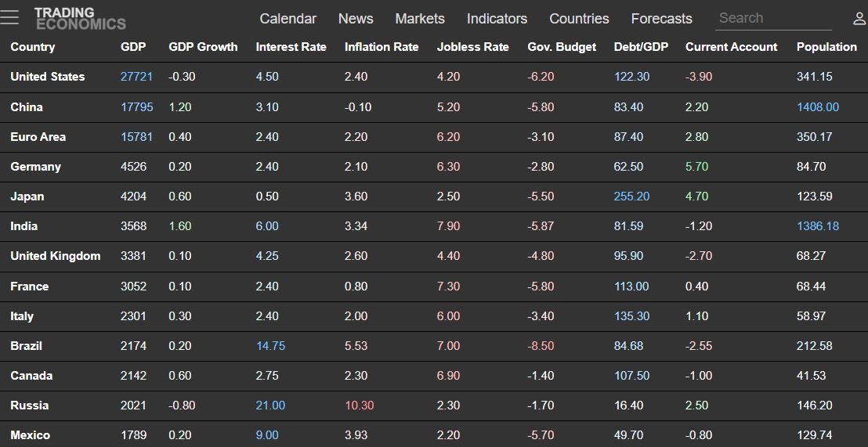Click into the Search field

pyautogui.click(x=773, y=18)
